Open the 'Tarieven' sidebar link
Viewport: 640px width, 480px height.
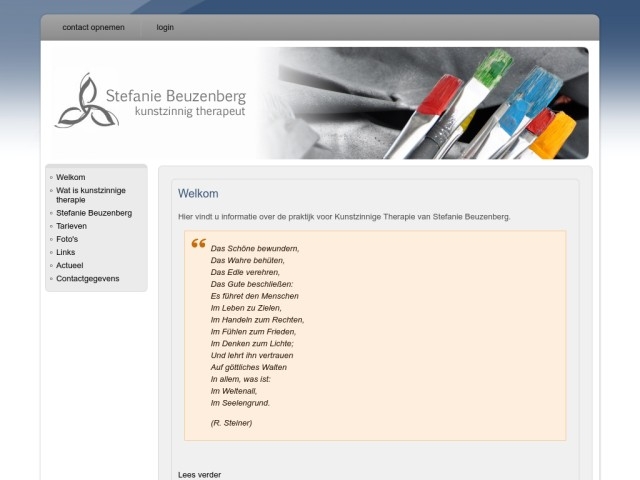coord(72,226)
